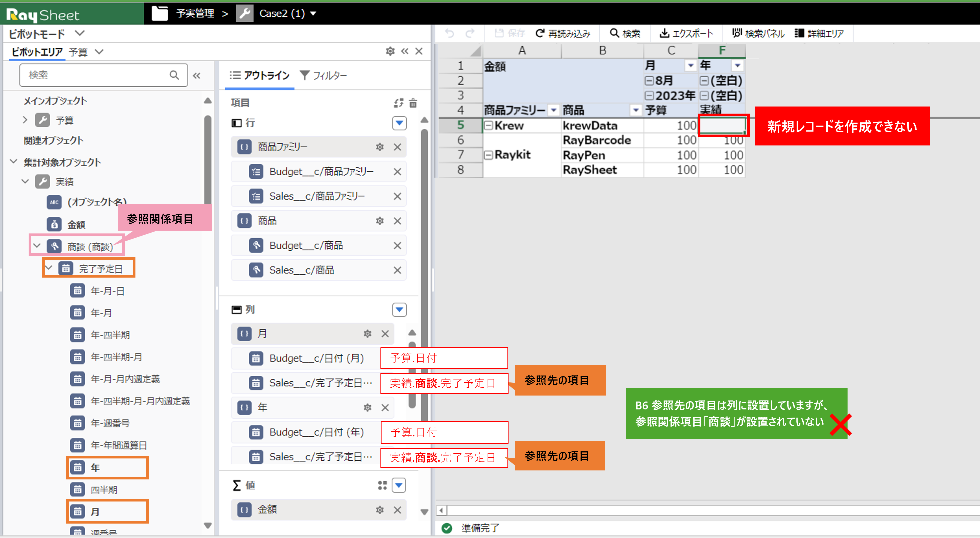Collapse the 商談 (商談) reference node
The image size is (980, 538).
pos(37,246)
